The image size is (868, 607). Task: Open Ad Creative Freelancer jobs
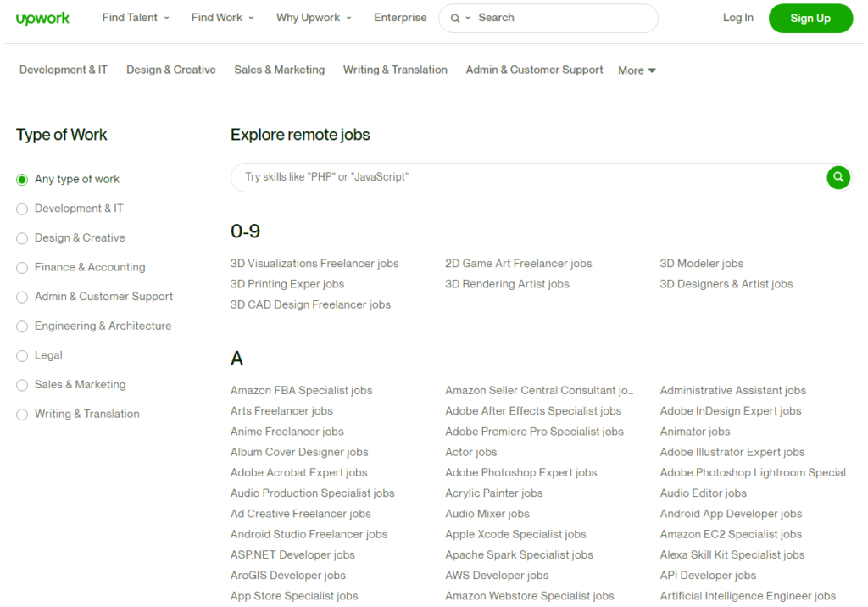[301, 514]
